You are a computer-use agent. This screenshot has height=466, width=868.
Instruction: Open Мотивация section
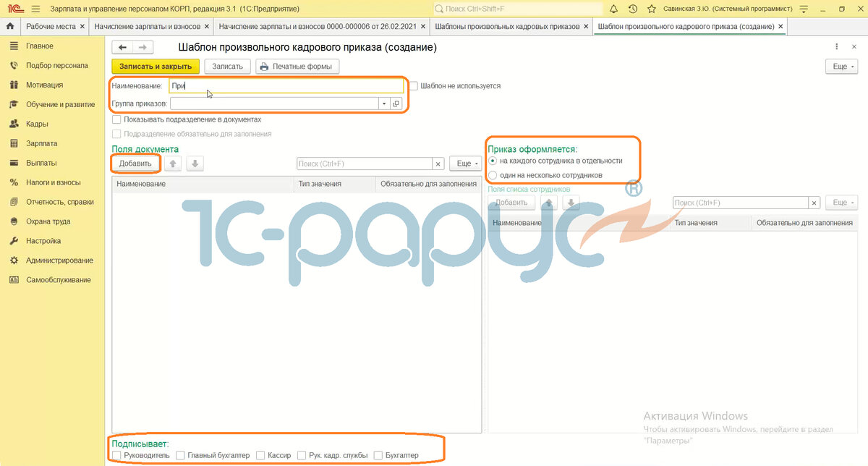coord(44,85)
